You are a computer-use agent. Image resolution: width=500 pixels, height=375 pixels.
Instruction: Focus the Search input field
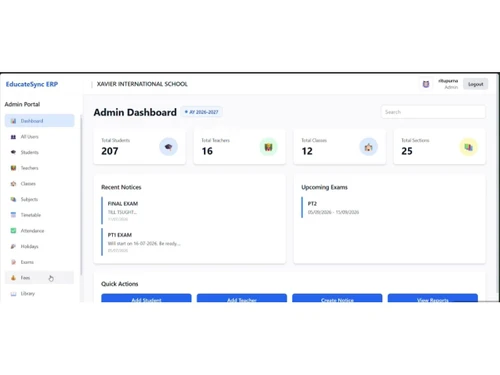(x=433, y=112)
